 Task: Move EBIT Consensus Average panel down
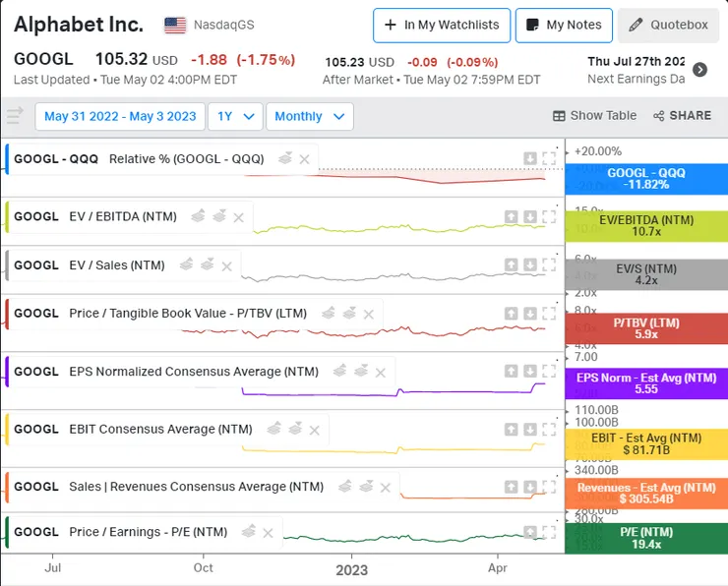[529, 429]
